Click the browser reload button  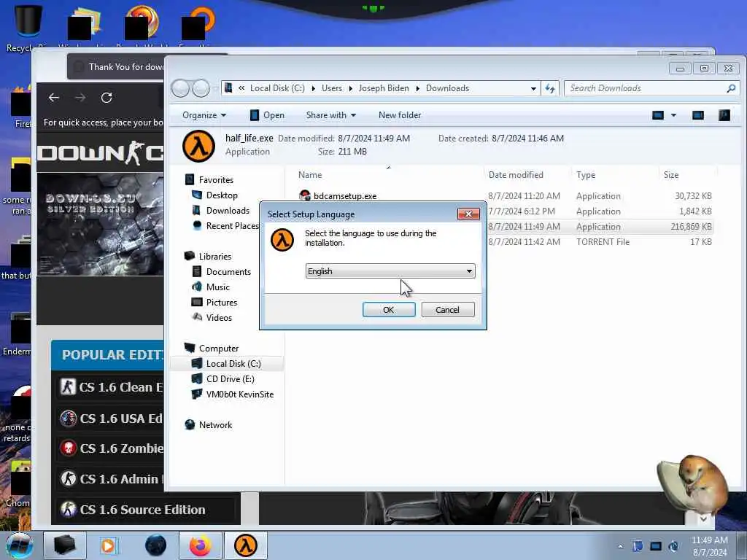click(x=107, y=98)
